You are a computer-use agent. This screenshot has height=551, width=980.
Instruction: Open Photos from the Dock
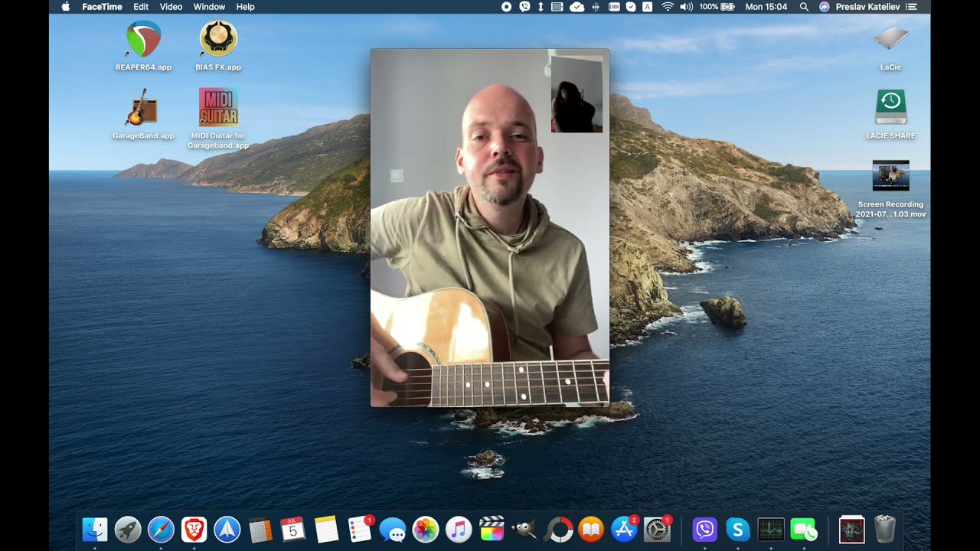426,529
